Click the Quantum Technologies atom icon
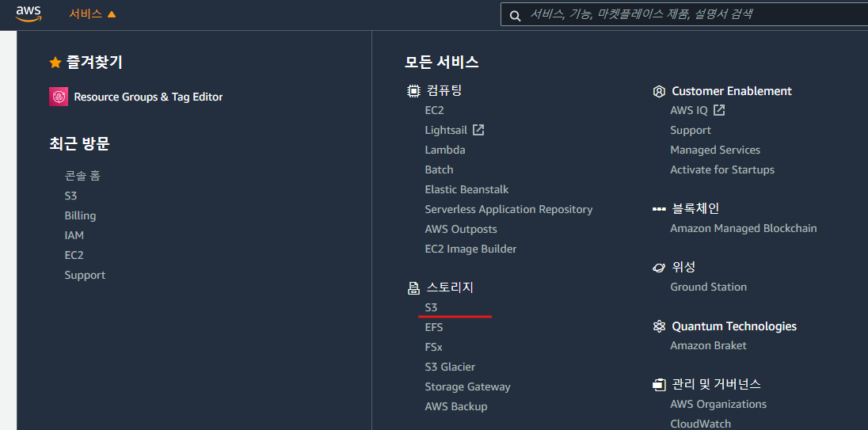This screenshot has height=430, width=868. pyautogui.click(x=659, y=326)
